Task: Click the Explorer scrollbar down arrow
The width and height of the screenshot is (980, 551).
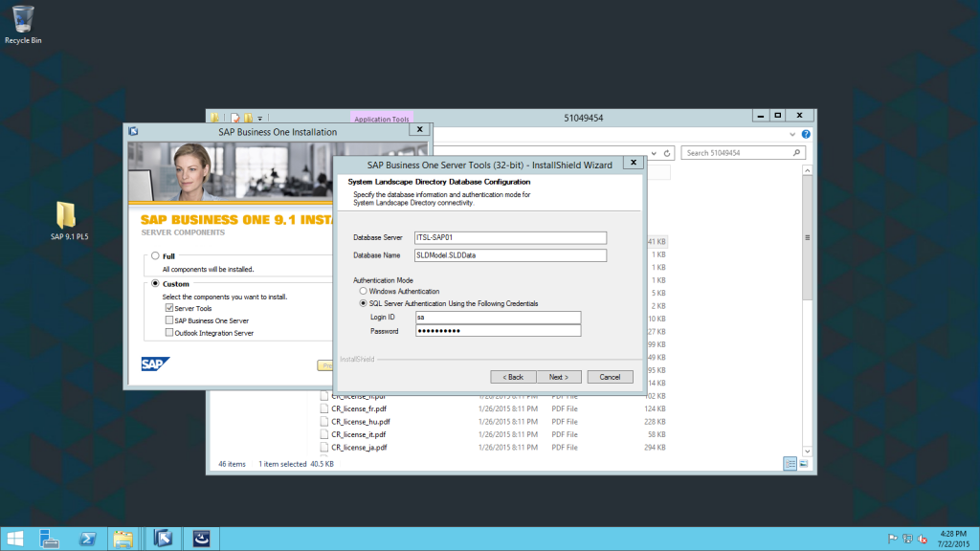Action: 808,452
